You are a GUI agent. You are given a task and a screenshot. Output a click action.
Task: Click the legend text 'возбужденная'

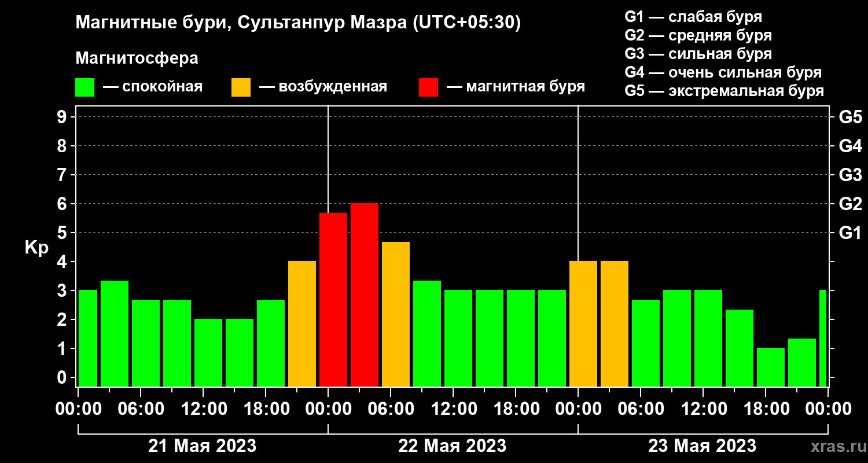point(333,87)
